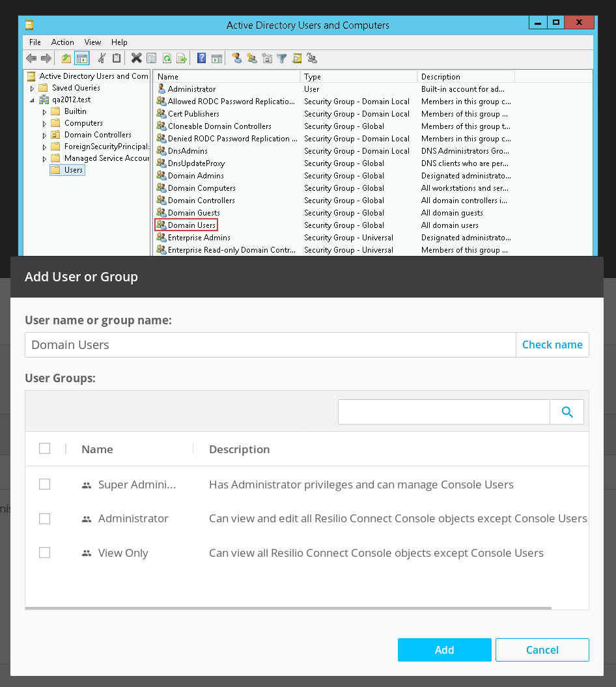Click the Cut scissors toolbar icon

[x=102, y=59]
